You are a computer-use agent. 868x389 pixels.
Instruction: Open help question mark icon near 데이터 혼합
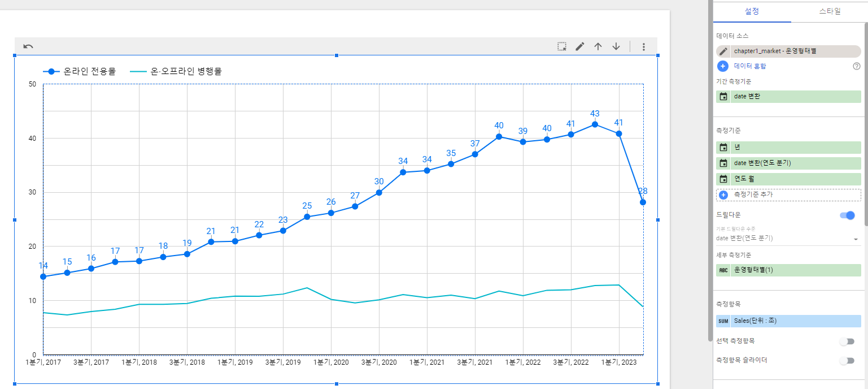856,66
